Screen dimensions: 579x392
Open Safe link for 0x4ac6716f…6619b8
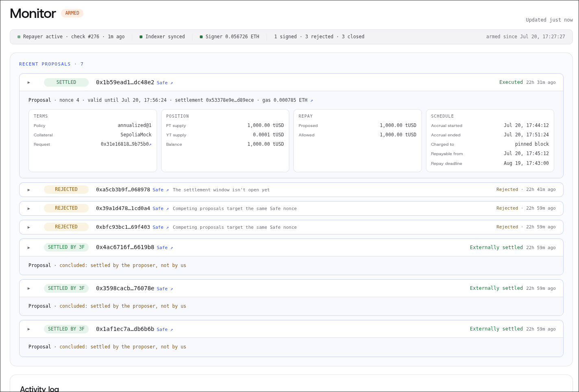165,247
